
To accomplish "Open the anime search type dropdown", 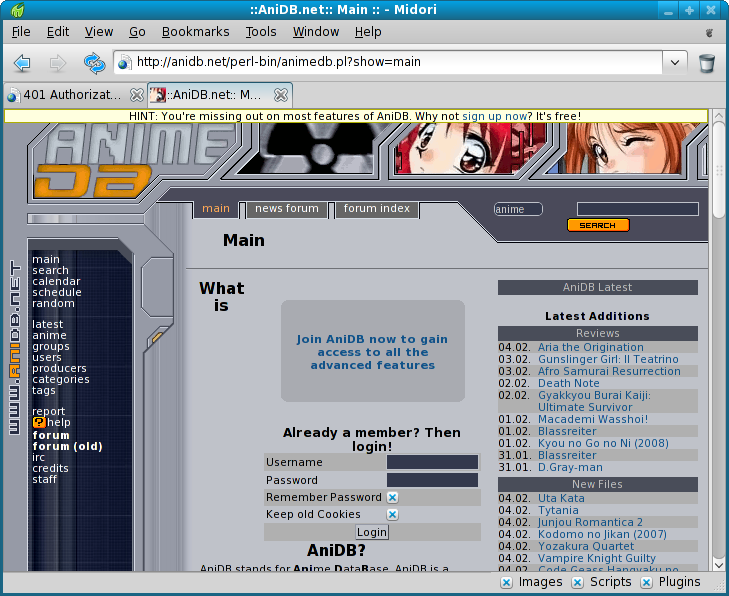I will [x=518, y=209].
